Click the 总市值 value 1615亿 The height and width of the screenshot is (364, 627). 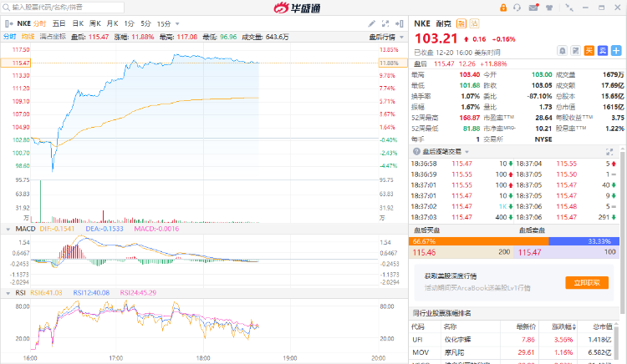614,107
